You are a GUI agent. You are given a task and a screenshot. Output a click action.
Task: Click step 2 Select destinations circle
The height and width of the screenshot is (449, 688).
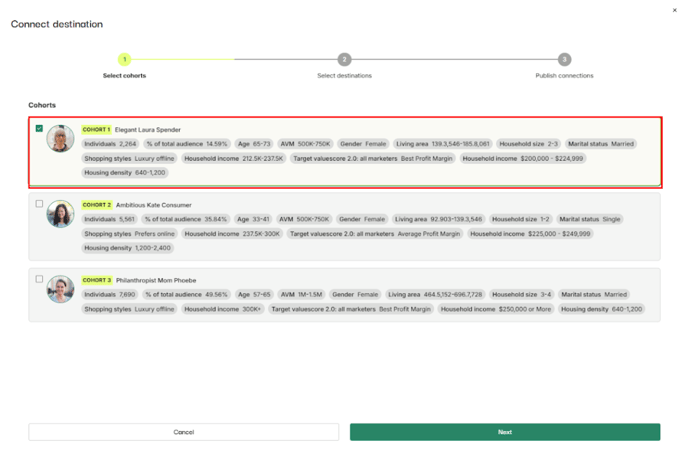point(344,60)
